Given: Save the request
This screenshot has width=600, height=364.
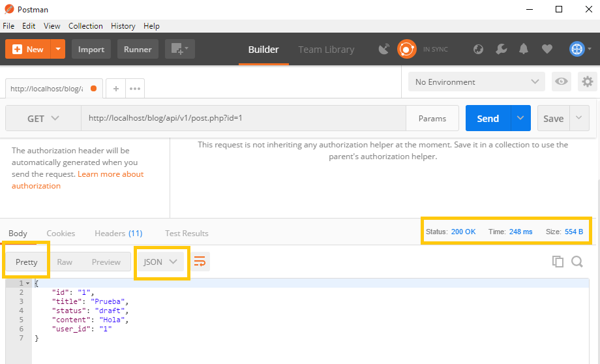Looking at the screenshot, I should point(553,118).
